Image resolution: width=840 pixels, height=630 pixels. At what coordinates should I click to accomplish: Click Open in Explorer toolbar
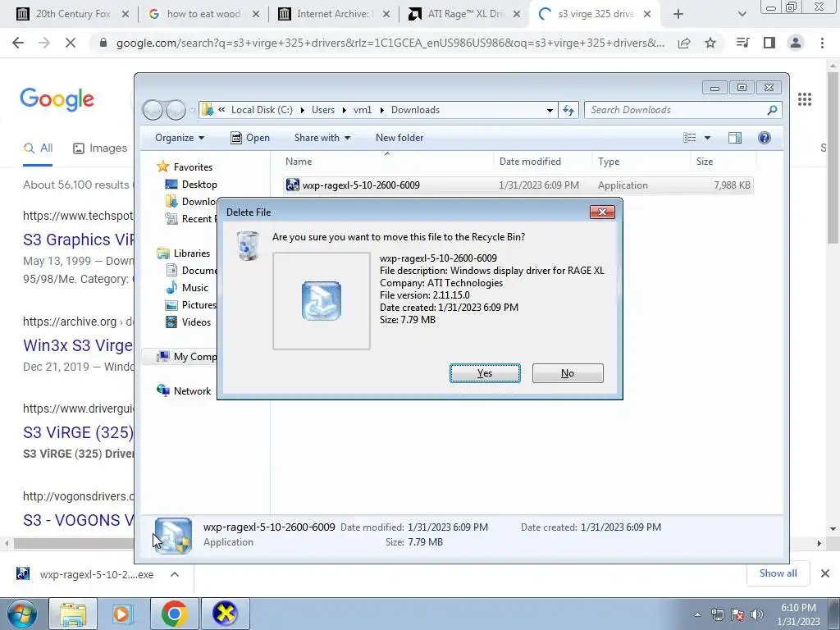tap(250, 138)
